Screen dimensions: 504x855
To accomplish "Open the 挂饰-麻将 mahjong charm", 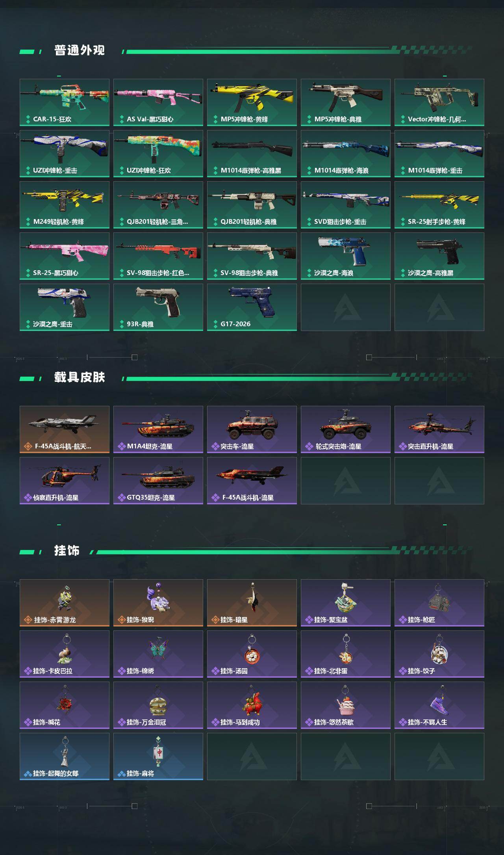I will 158,756.
